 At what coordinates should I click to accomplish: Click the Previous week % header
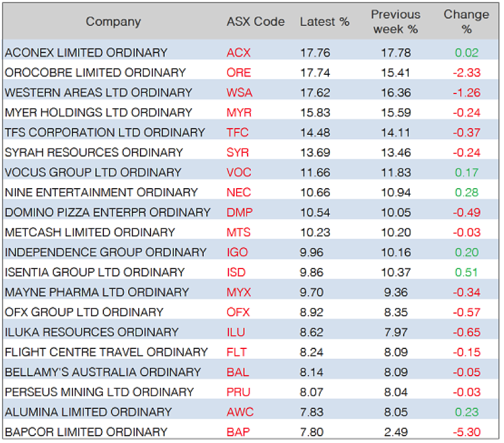coord(395,22)
